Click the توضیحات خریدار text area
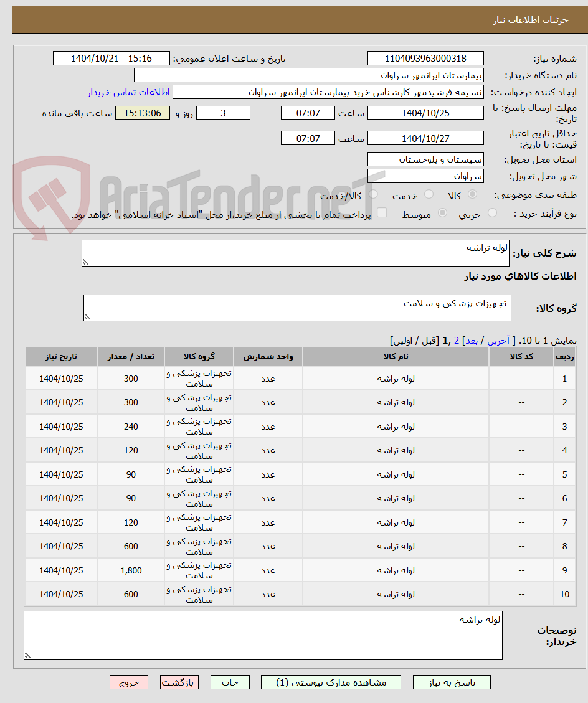The image size is (588, 703). (263, 635)
